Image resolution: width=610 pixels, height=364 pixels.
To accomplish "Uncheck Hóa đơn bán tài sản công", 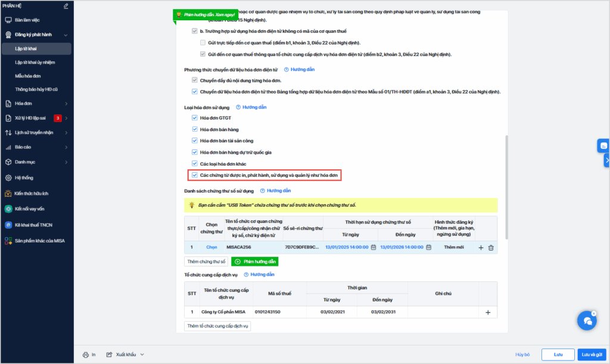I will (195, 141).
